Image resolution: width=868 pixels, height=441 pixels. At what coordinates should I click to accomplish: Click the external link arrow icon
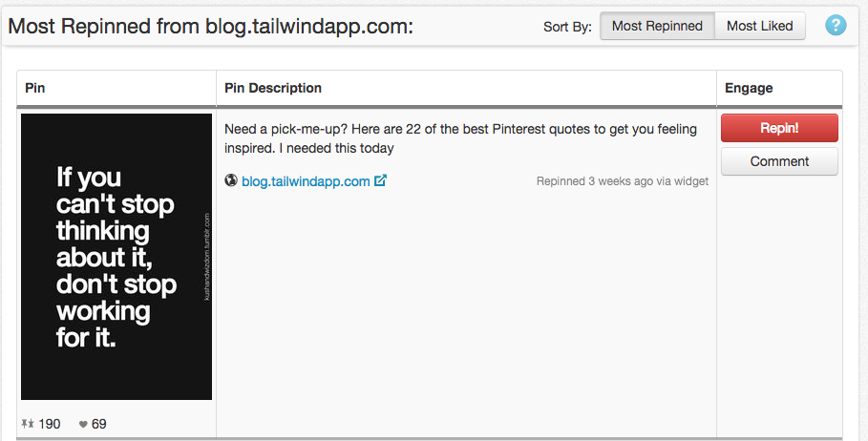pos(380,180)
